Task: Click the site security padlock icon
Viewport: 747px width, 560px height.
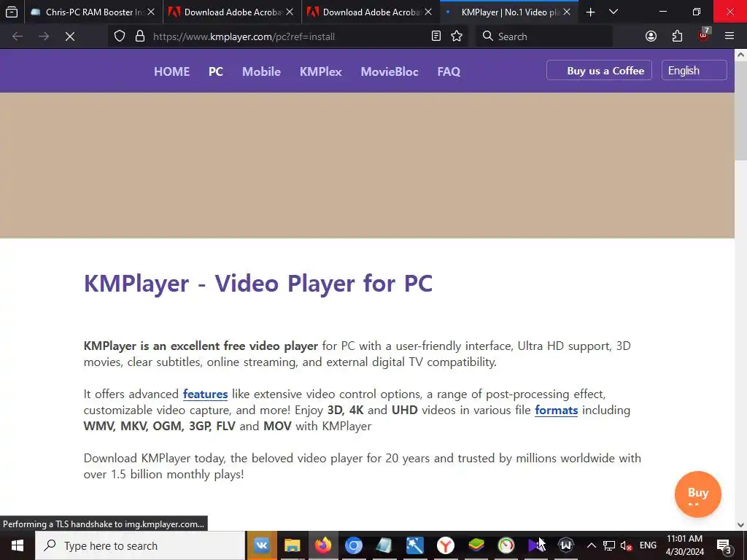Action: [x=140, y=36]
